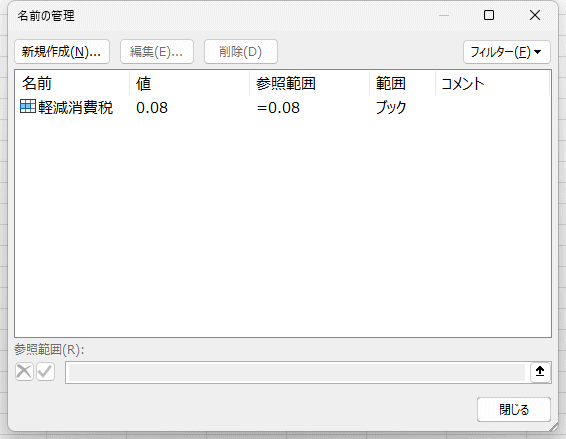
Task: Open the フィルター(F) dropdown
Action: 506,52
